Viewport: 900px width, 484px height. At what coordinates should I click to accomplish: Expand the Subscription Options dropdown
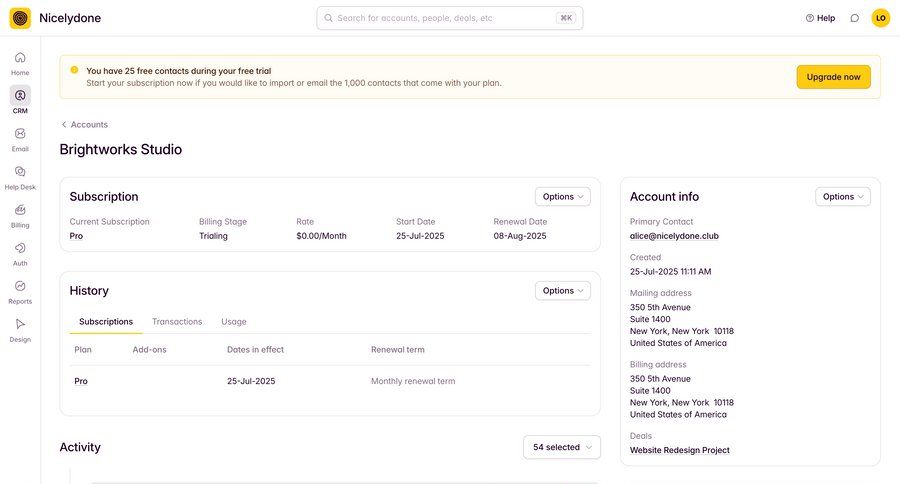click(x=562, y=196)
